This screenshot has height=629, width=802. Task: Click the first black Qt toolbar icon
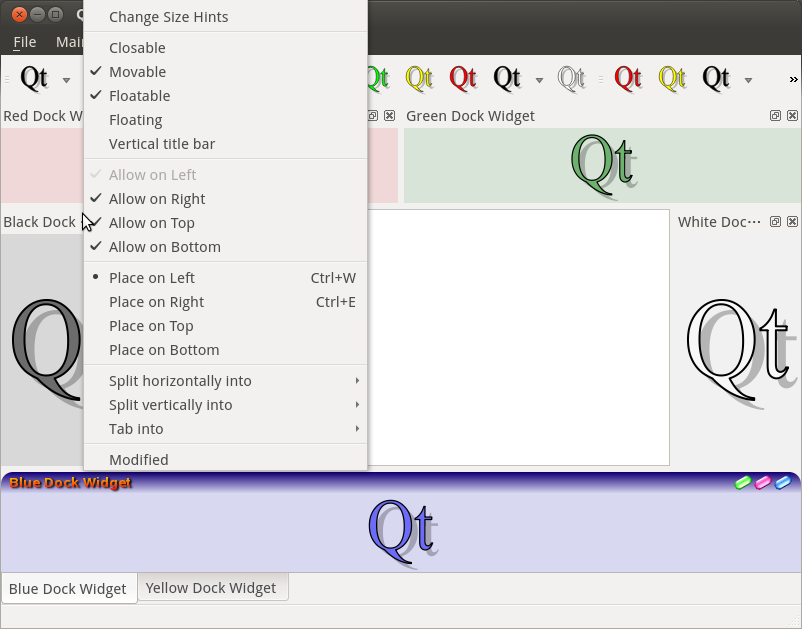click(x=34, y=79)
